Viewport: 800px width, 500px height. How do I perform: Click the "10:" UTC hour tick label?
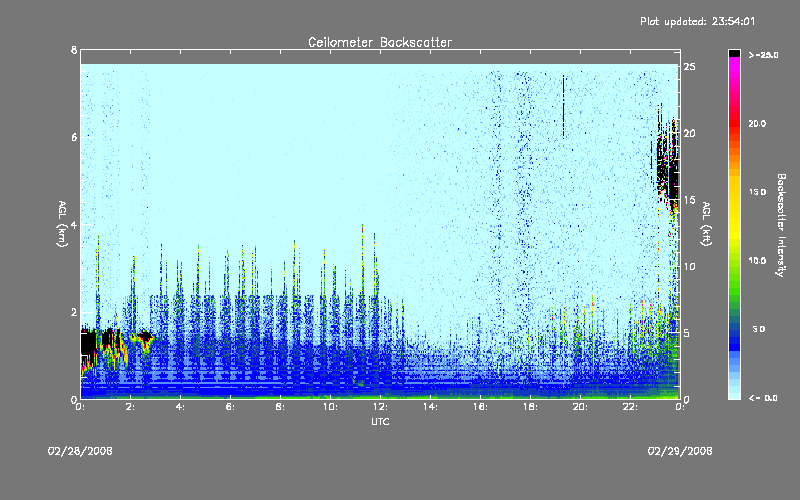coord(331,407)
